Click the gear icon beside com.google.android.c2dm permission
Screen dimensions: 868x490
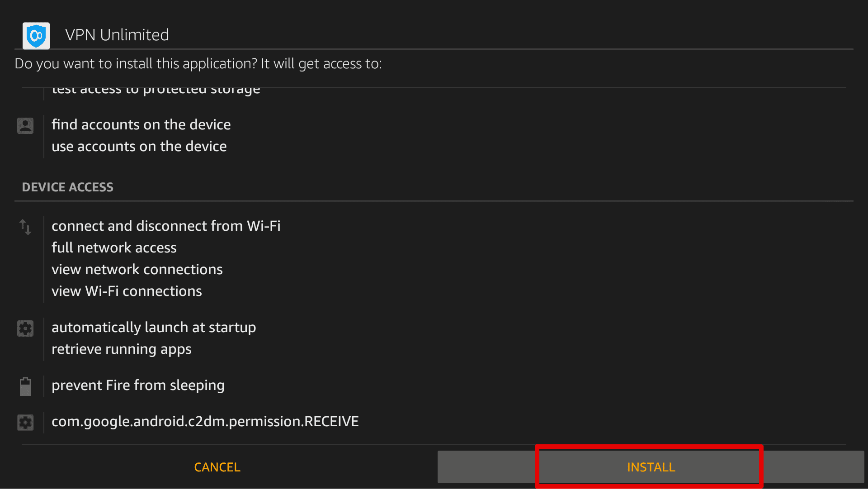tap(25, 422)
